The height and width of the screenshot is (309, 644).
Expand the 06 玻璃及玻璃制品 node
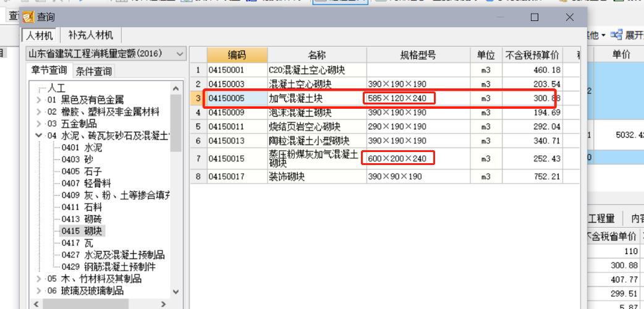coord(38,291)
